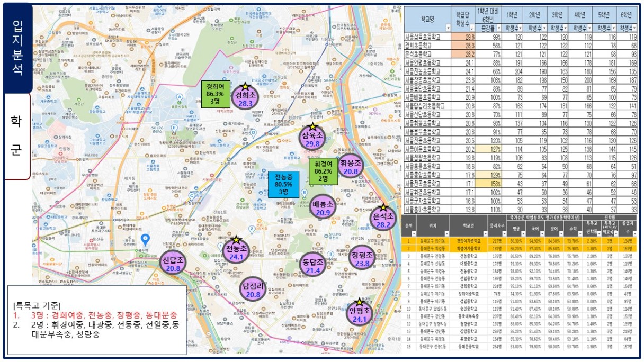Viewport: 644px width, 362px height.
Task: Switch to the 입지분석 tab
Action: coord(17,47)
